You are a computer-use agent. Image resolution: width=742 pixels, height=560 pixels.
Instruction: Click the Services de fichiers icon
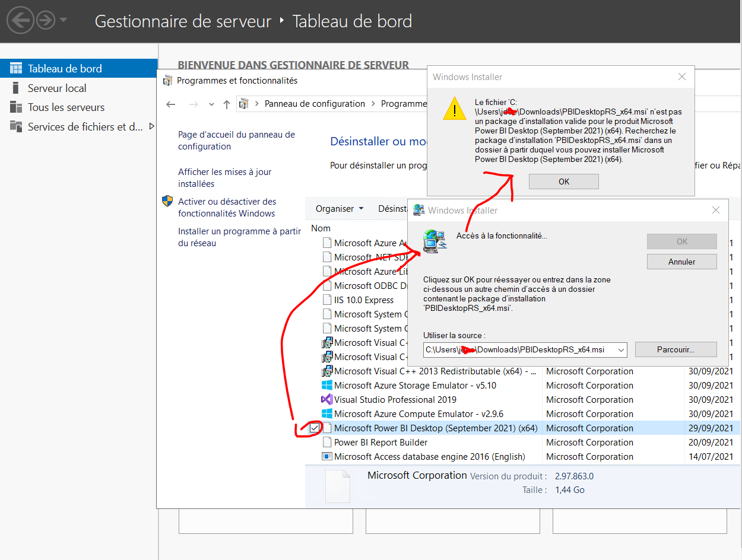click(x=16, y=126)
